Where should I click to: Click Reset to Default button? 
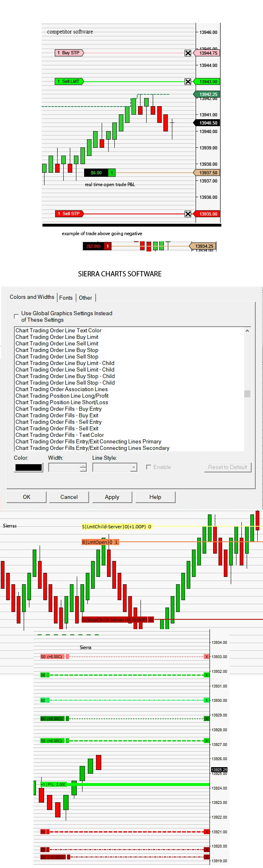[x=227, y=467]
